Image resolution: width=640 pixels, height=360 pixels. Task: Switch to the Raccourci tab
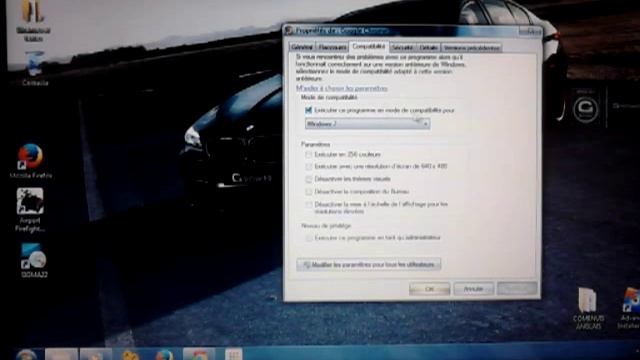point(332,47)
